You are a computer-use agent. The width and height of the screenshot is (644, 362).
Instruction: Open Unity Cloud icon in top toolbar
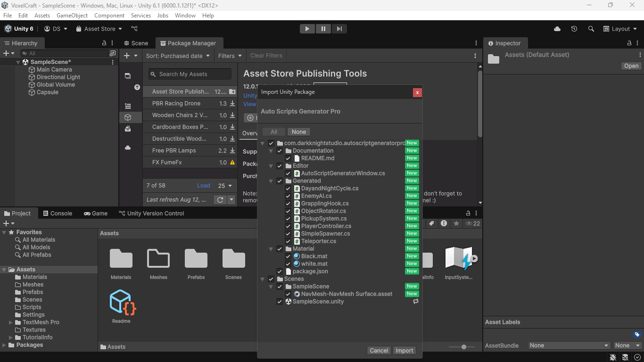[x=557, y=29]
